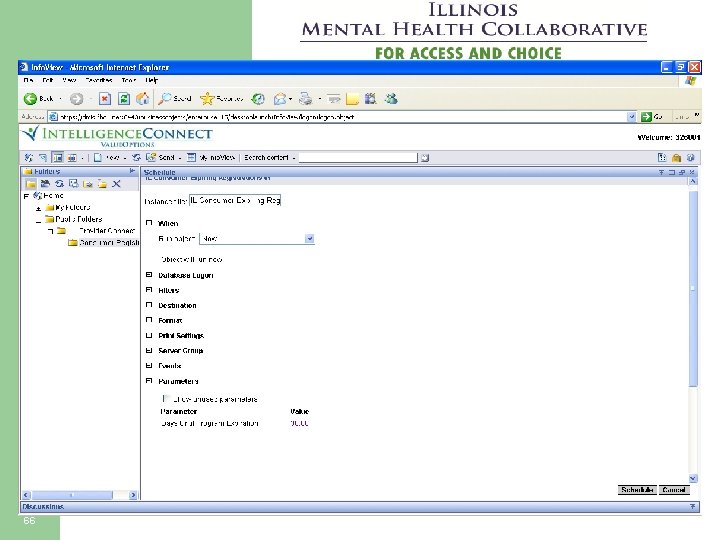Click the Messenger people icon in the IE toolbar
The image size is (720, 540).
tap(391, 98)
